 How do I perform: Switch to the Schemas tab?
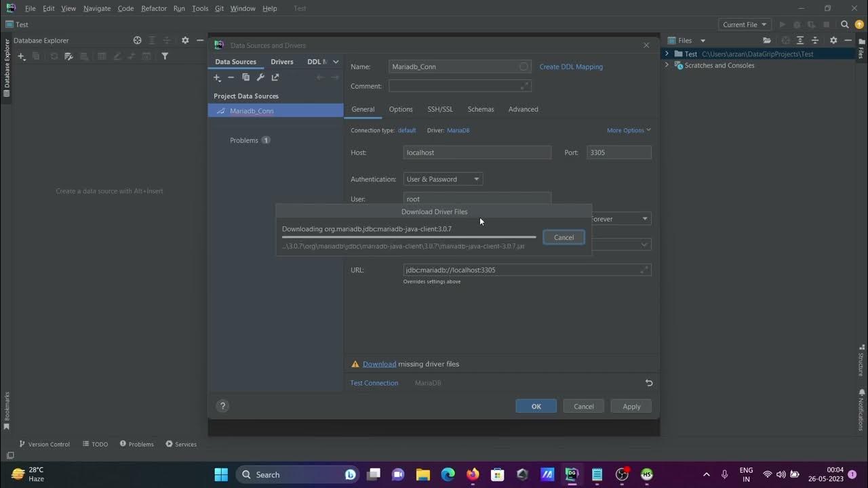(x=481, y=109)
